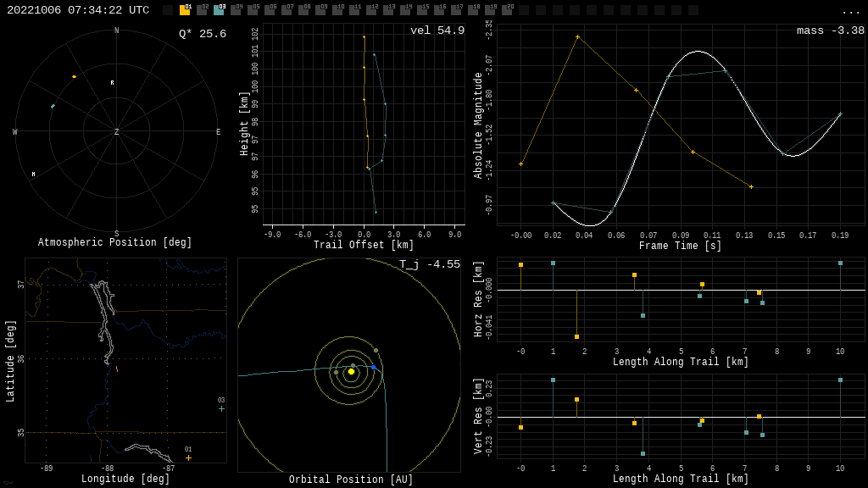Enable the grey station 02 box
The width and height of the screenshot is (868, 488).
202,10
